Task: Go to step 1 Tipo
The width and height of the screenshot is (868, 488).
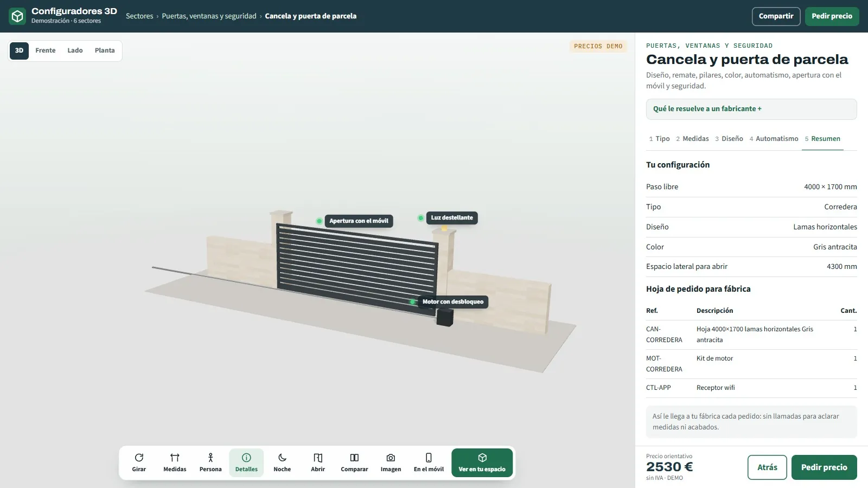Action: click(x=660, y=139)
